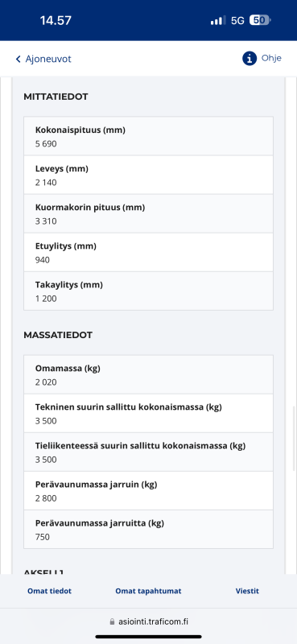Tap the asiointi.traficom.fi address bar
Image resolution: width=297 pixels, height=644 pixels.
149,621
